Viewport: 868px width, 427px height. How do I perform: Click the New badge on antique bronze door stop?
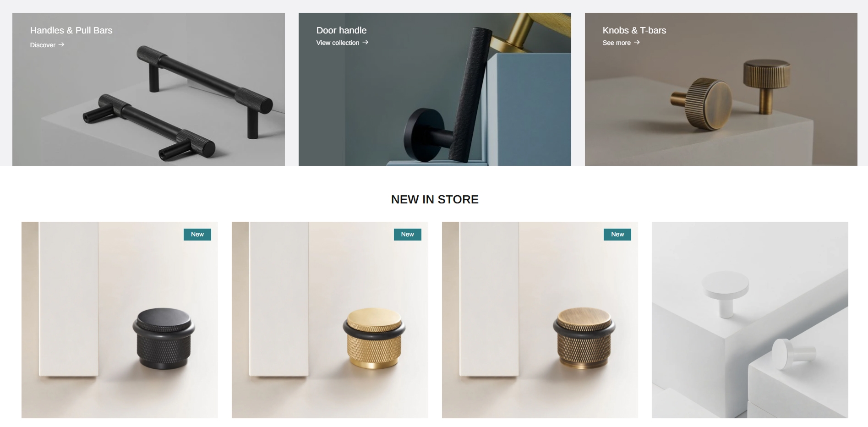click(x=617, y=234)
